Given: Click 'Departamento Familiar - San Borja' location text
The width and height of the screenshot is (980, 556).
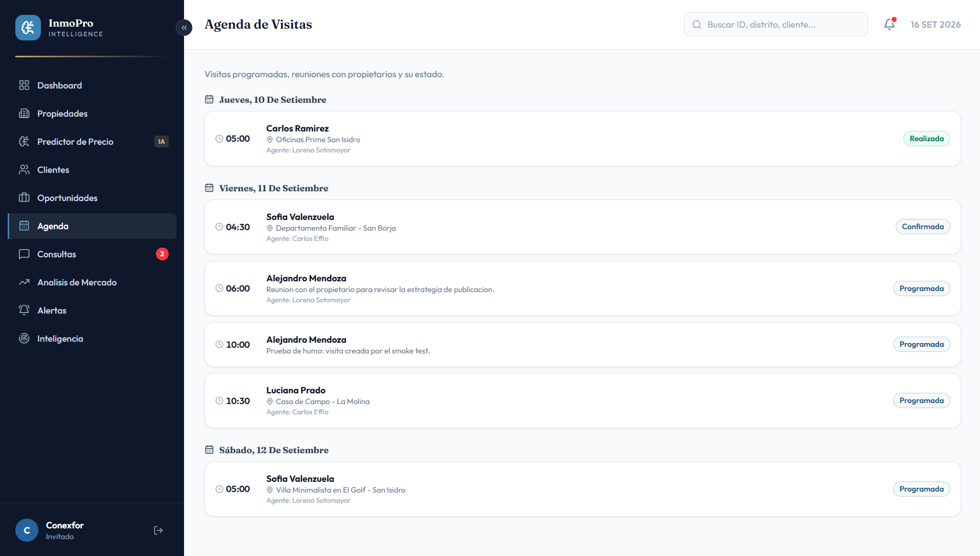Looking at the screenshot, I should 336,228.
